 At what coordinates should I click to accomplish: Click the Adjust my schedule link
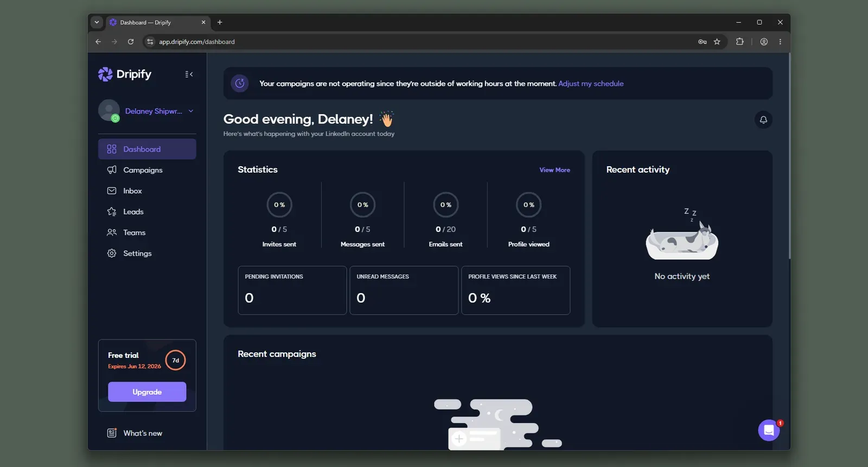(591, 84)
